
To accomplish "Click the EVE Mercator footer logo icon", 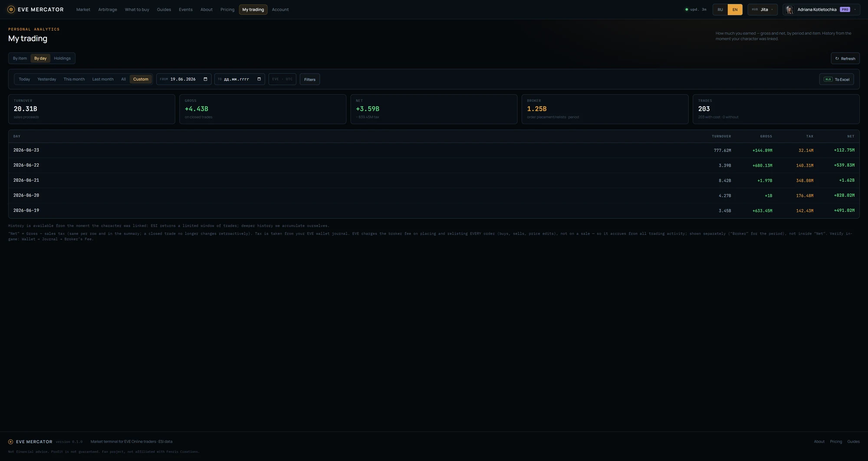I will click(x=11, y=441).
